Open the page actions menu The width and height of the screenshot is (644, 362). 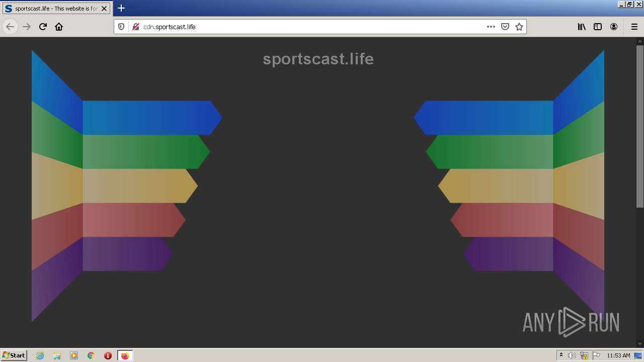pyautogui.click(x=491, y=27)
